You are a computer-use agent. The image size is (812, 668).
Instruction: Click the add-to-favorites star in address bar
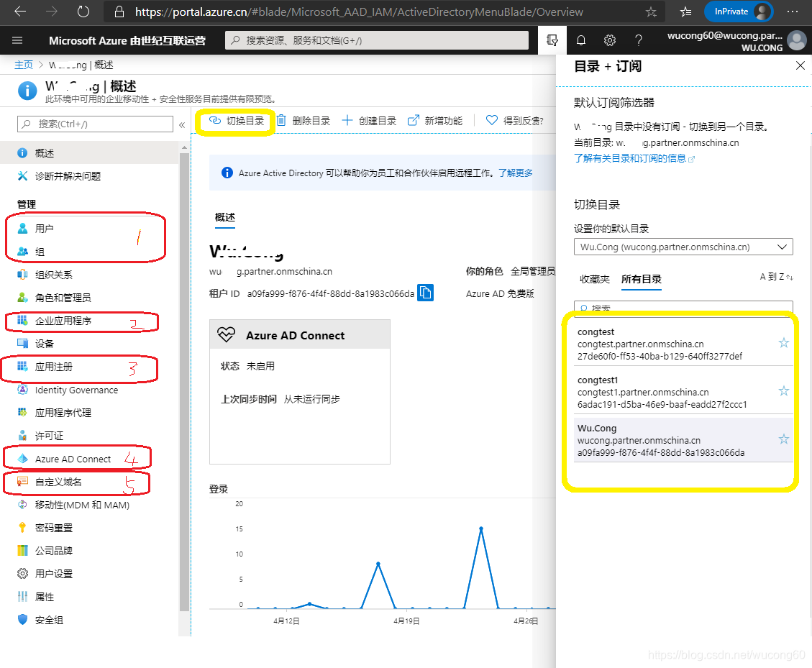651,12
